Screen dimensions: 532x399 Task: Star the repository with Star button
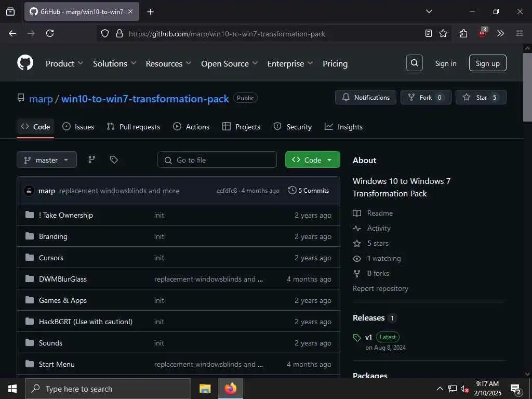(x=481, y=97)
